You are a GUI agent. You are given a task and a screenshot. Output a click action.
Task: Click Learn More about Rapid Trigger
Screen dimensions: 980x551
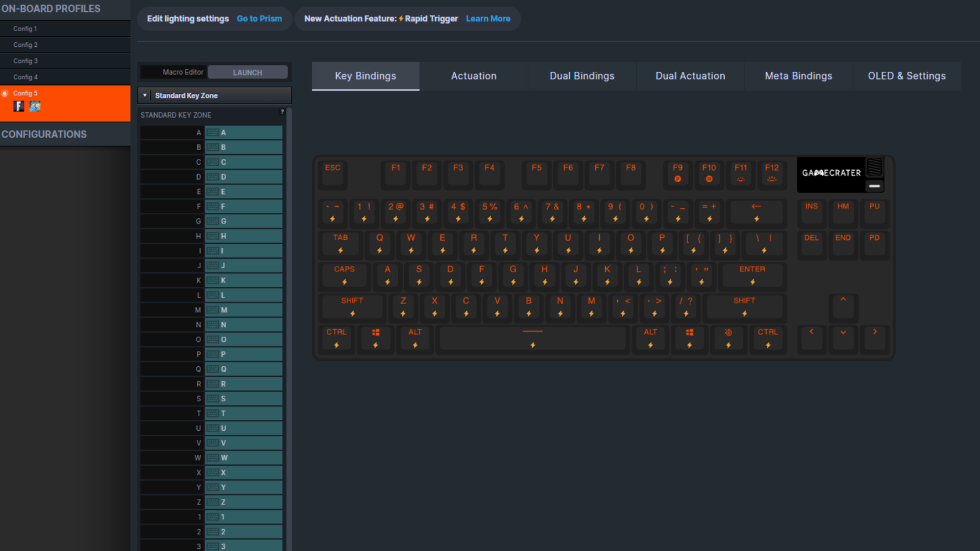point(488,18)
